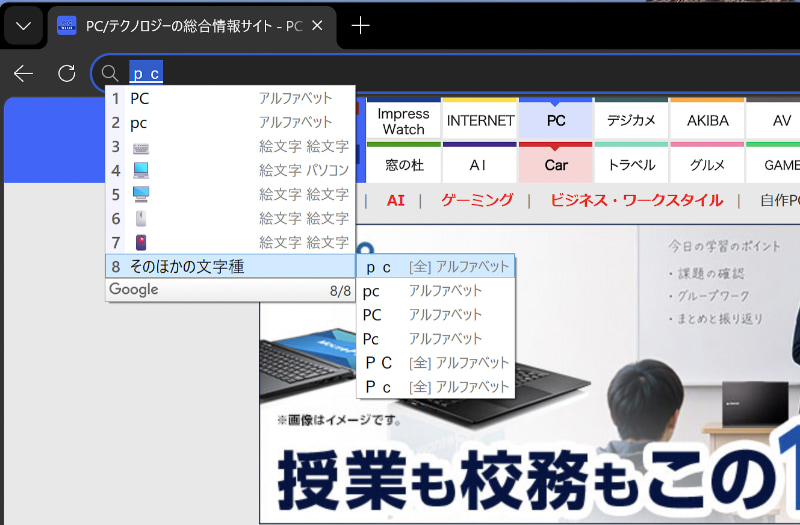Choose half-width pc in the sub-candidate list
The height and width of the screenshot is (525, 800).
click(435, 291)
